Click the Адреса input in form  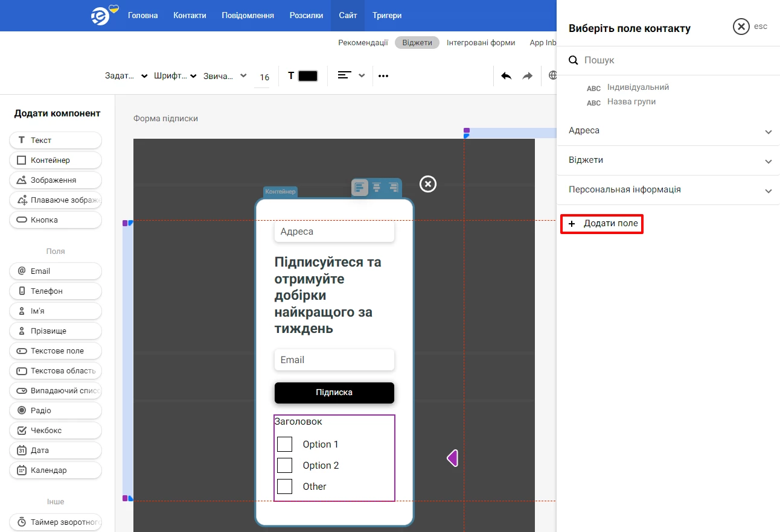point(334,232)
